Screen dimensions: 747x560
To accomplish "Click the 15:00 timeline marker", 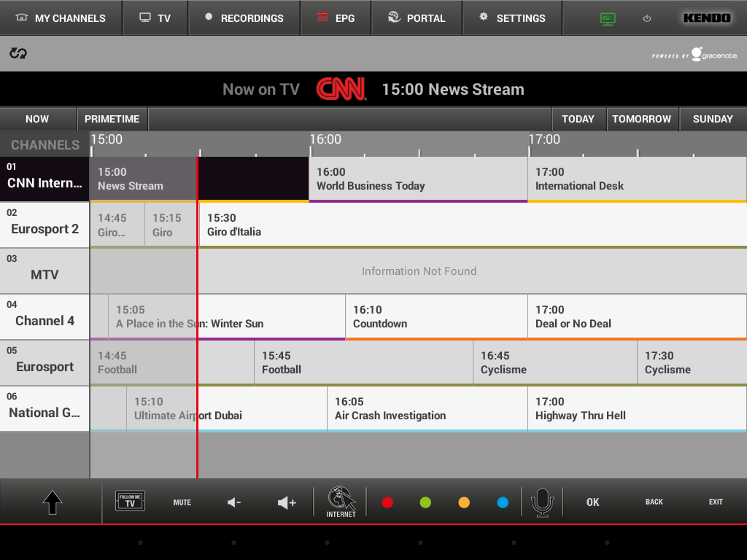I will click(107, 139).
